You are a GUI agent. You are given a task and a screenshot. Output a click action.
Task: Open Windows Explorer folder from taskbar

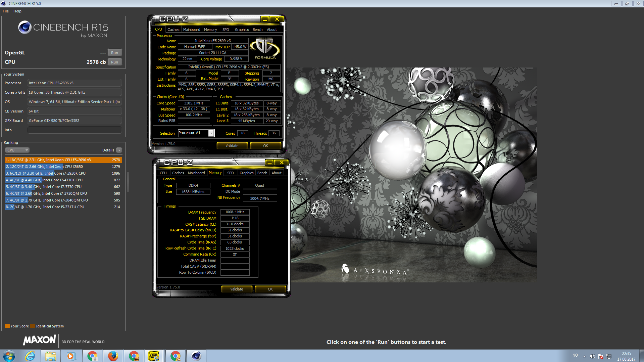tap(51, 356)
